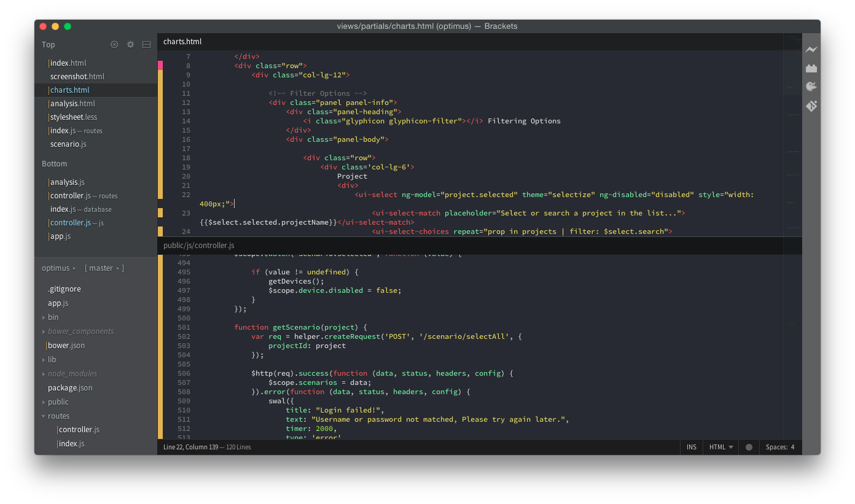The height and width of the screenshot is (504, 855).
Task: Click the linting status circle in status bar
Action: (749, 447)
